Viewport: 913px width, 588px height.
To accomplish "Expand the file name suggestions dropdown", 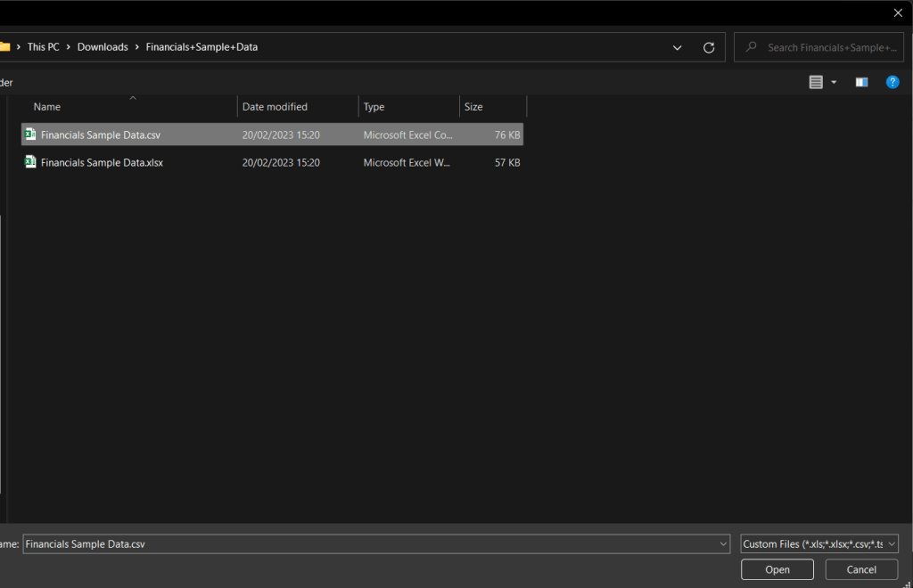I will (722, 544).
